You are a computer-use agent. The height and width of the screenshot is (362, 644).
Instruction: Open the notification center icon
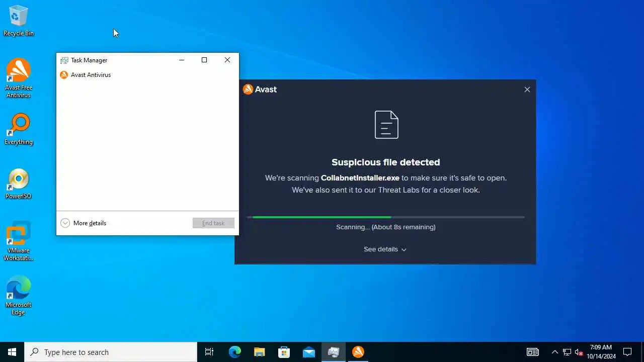(627, 352)
